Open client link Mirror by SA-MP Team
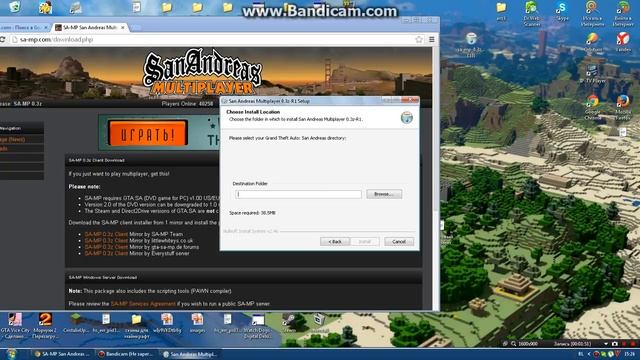 [106, 234]
